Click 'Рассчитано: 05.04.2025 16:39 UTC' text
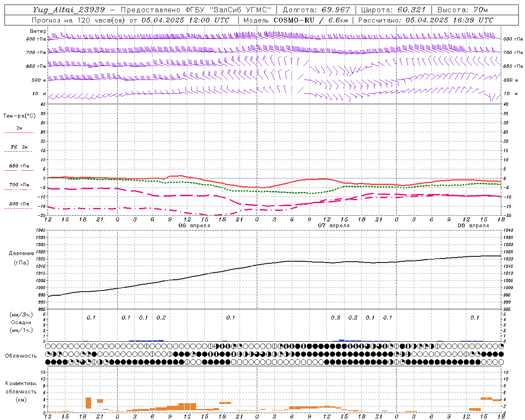This screenshot has width=525, height=420. tap(426, 20)
